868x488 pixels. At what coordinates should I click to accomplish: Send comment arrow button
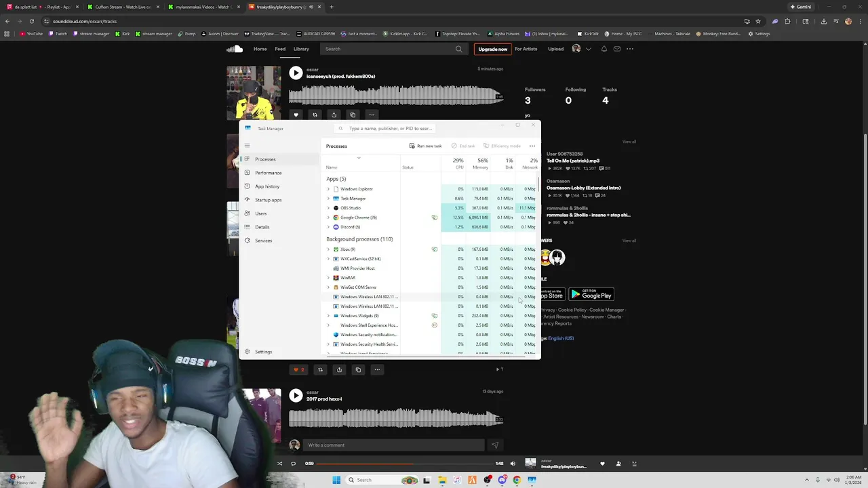495,445
